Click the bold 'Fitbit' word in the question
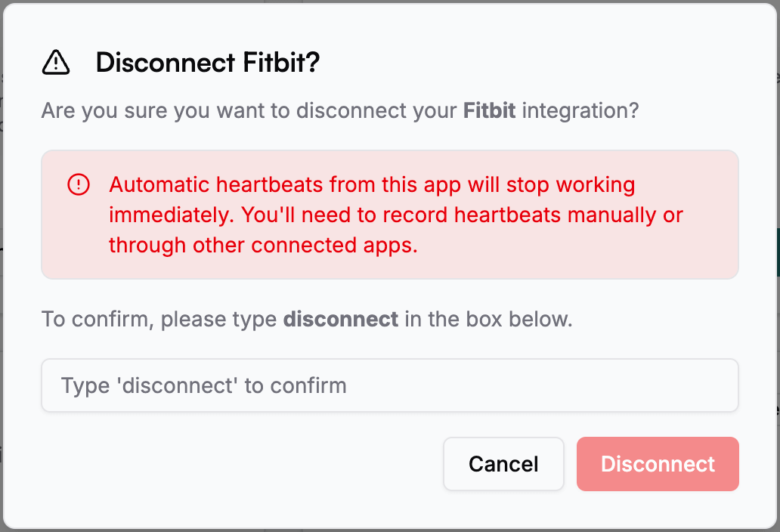The height and width of the screenshot is (532, 780). point(489,111)
